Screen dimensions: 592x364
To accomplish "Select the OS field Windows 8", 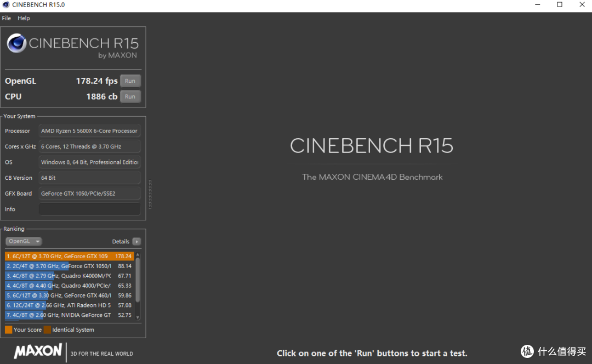I will 89,162.
